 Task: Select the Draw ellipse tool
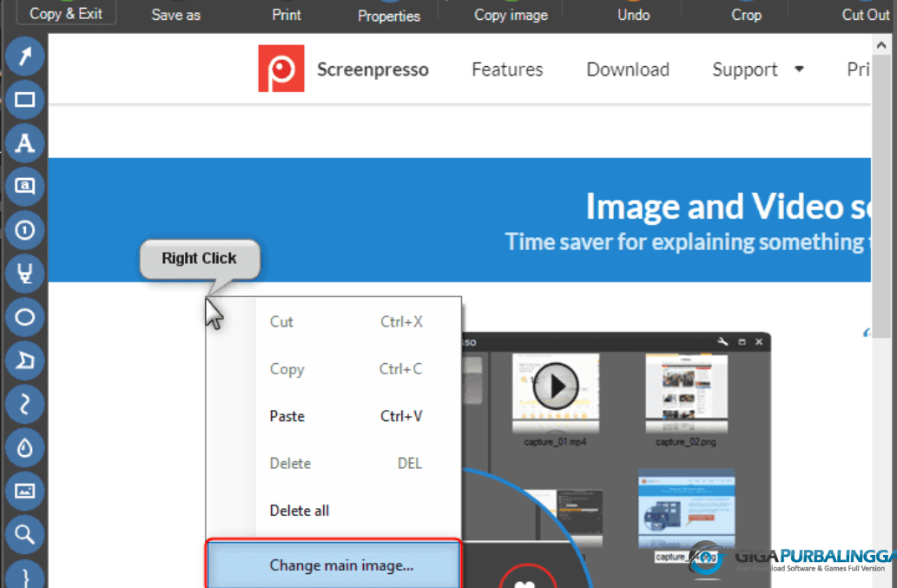pos(24,317)
